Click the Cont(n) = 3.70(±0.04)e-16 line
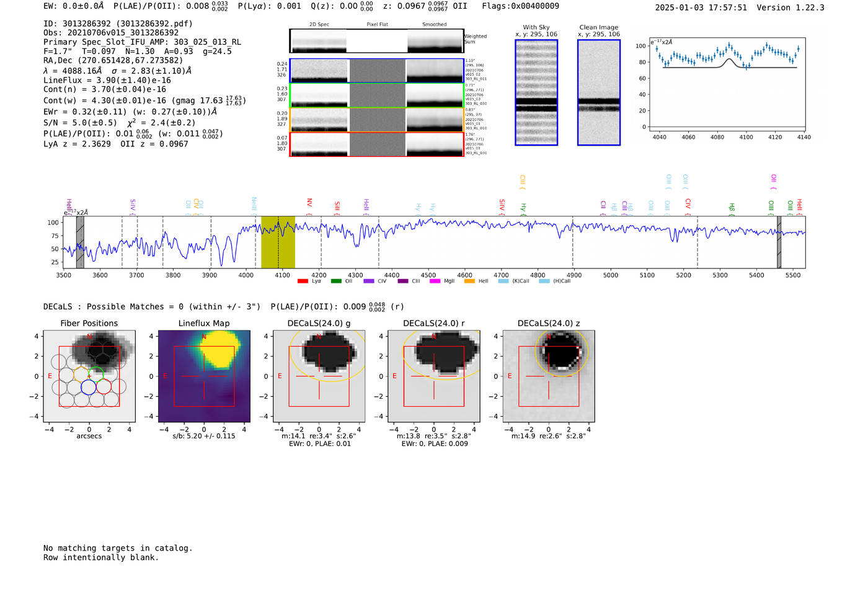Screen dimensions: 868x591 (x=105, y=89)
